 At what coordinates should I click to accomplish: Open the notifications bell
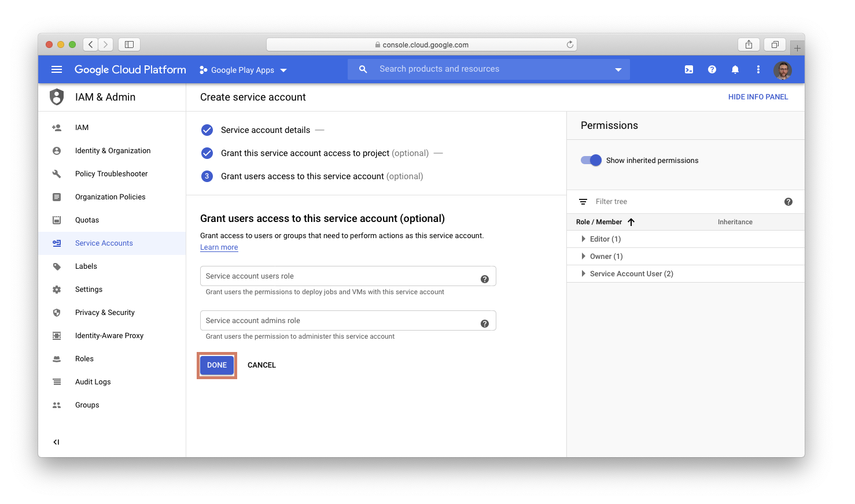pos(735,69)
